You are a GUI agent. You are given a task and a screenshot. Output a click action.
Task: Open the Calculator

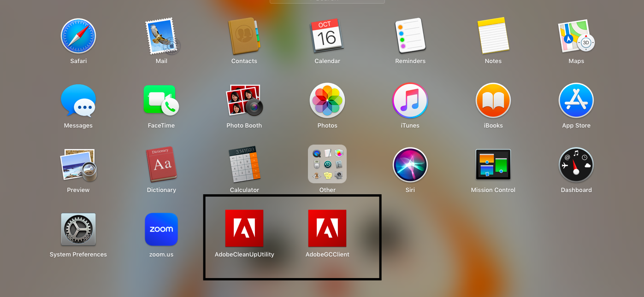pos(244,164)
